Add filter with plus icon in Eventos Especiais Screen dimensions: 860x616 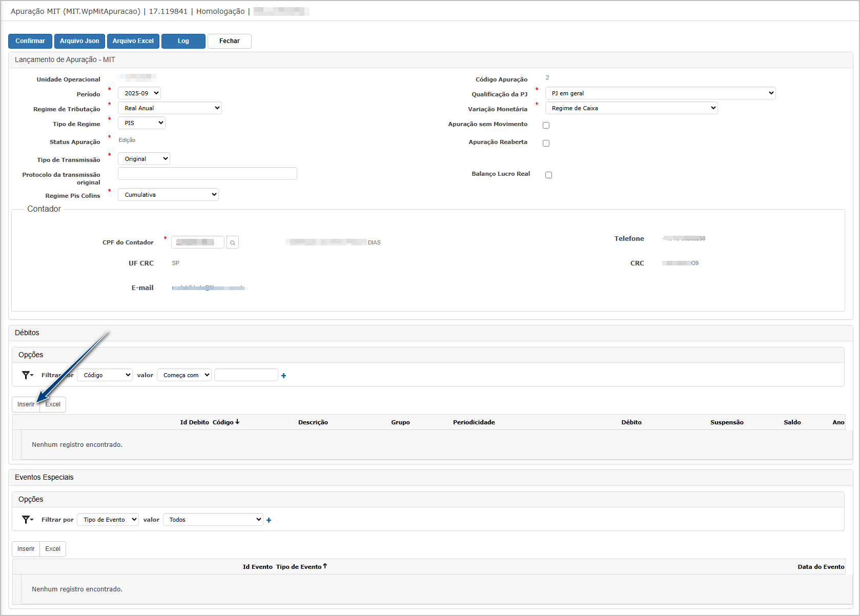point(269,520)
